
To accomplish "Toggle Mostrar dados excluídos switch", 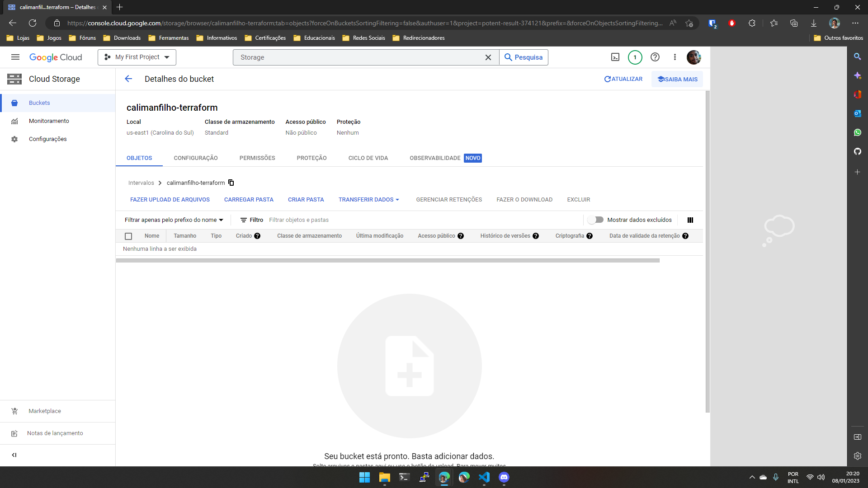I will (596, 220).
